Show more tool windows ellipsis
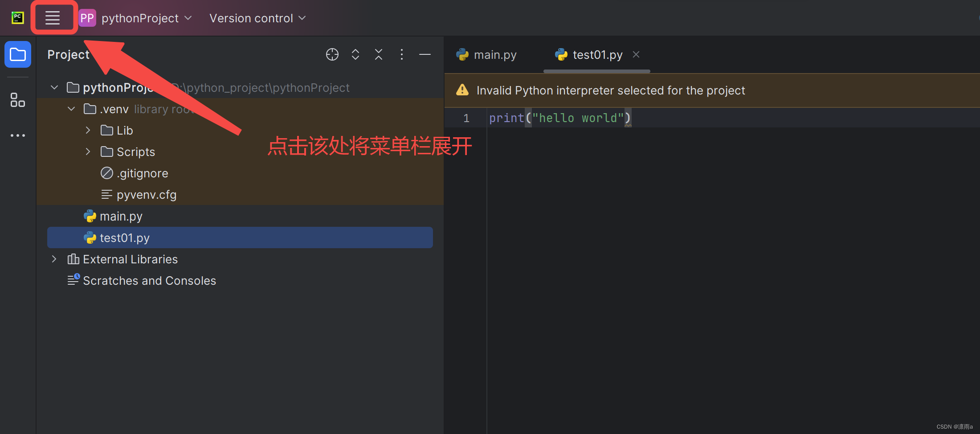 (18, 135)
